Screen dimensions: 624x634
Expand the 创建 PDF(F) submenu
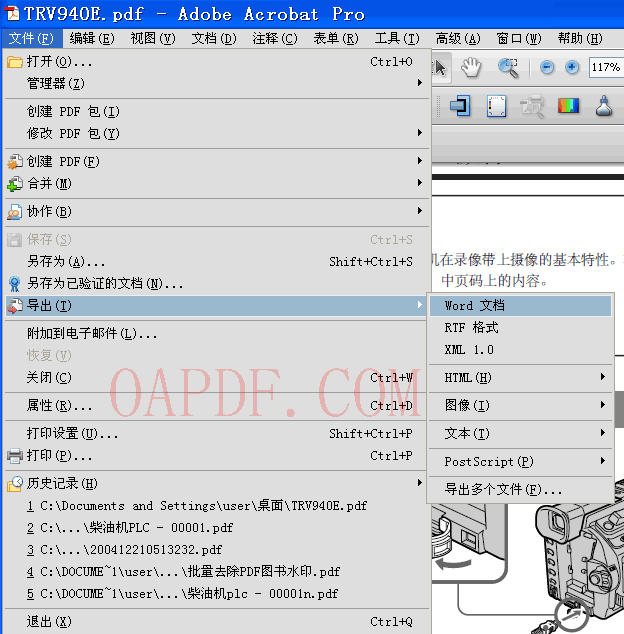click(x=217, y=161)
